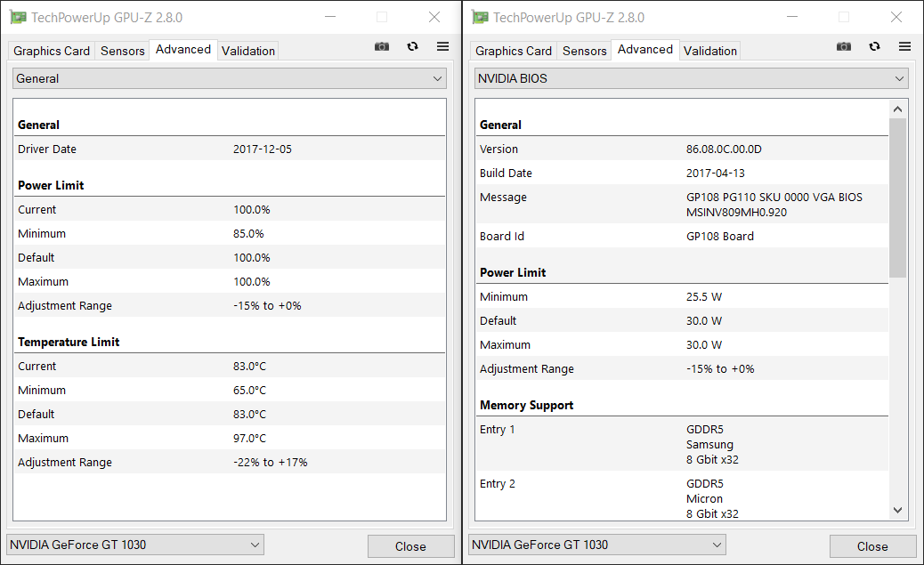Open GPU selector dropdown in right window
Image resolution: width=924 pixels, height=565 pixels.
pyautogui.click(x=597, y=545)
